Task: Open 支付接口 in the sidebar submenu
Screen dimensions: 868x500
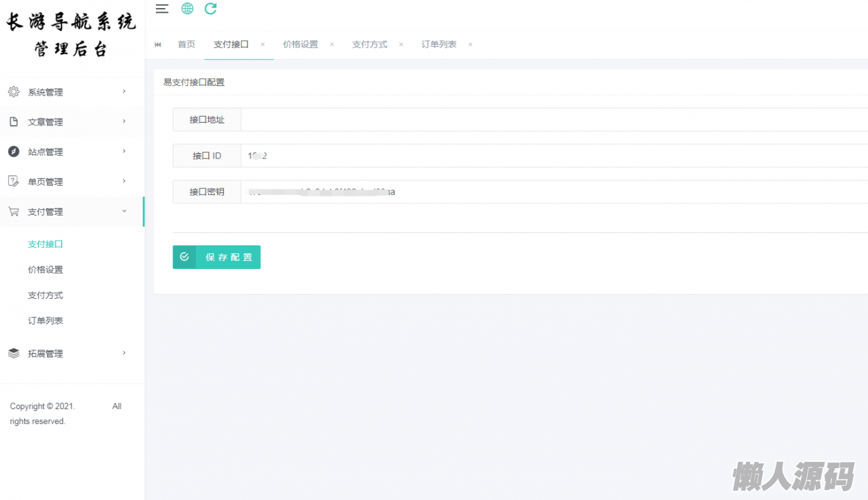Action: [45, 244]
